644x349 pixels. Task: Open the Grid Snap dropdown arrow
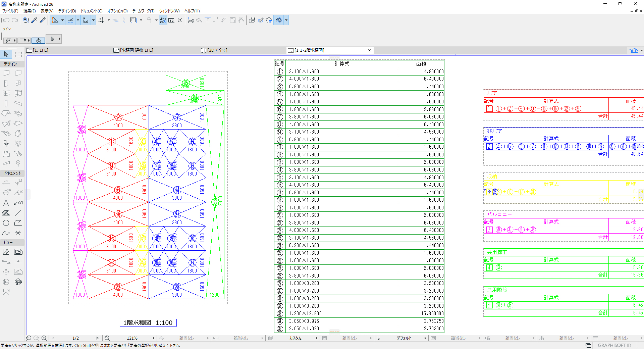[x=109, y=20]
